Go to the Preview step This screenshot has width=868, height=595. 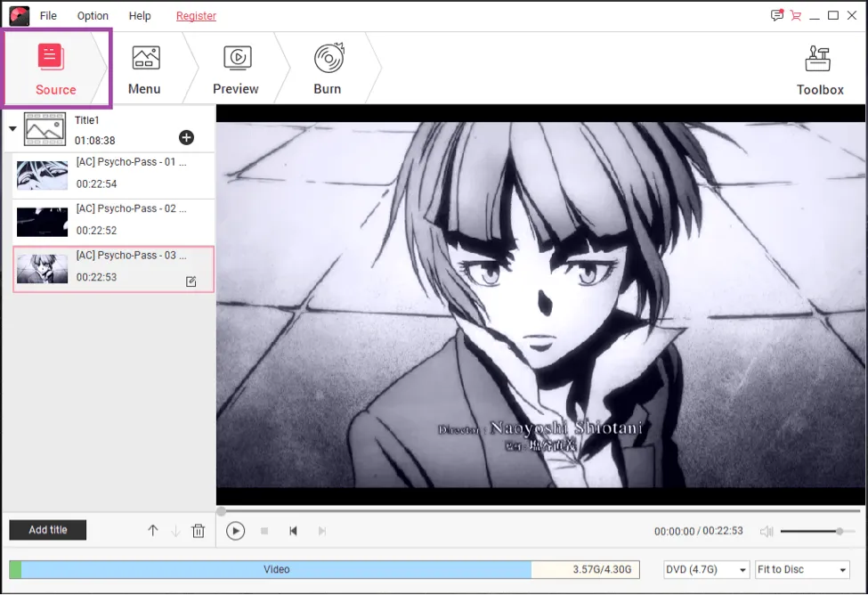(236, 69)
